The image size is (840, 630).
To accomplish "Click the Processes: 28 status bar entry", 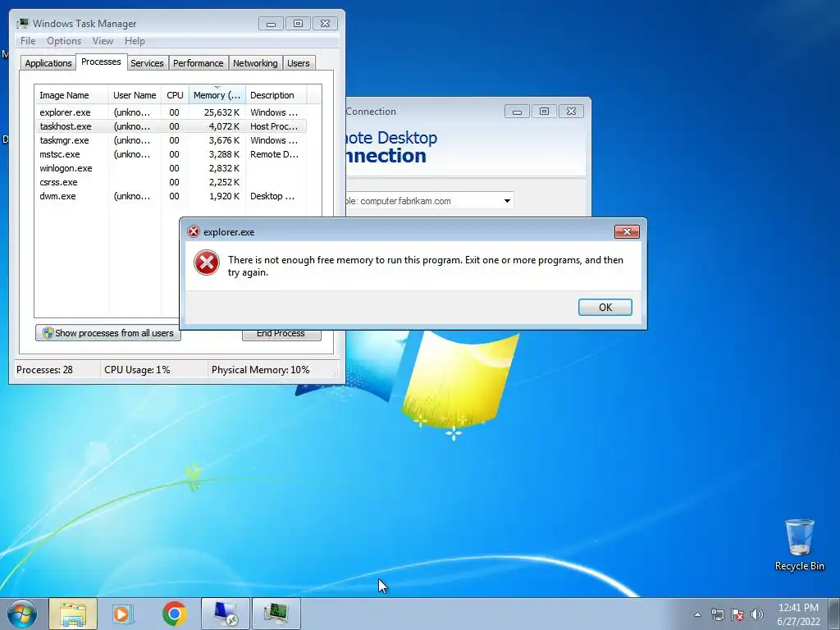I will coord(44,370).
